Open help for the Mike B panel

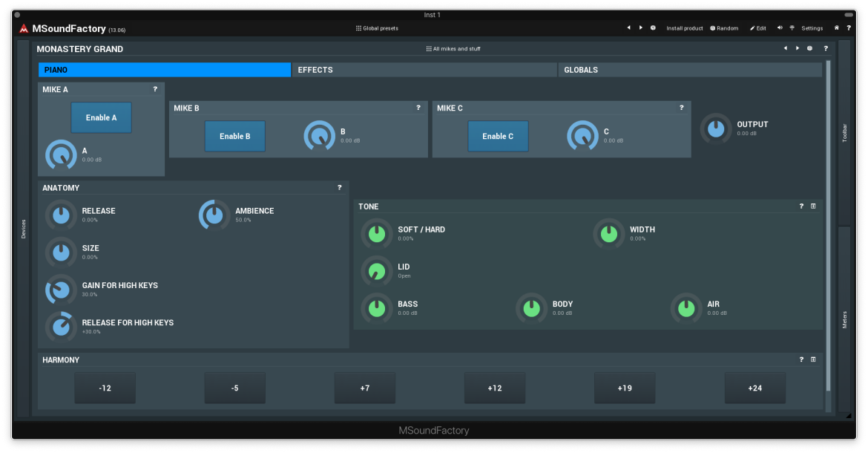click(418, 108)
